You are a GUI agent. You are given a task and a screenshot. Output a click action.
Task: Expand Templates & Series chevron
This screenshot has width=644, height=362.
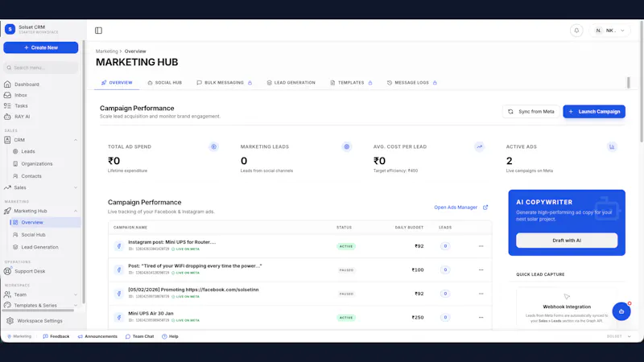76,306
